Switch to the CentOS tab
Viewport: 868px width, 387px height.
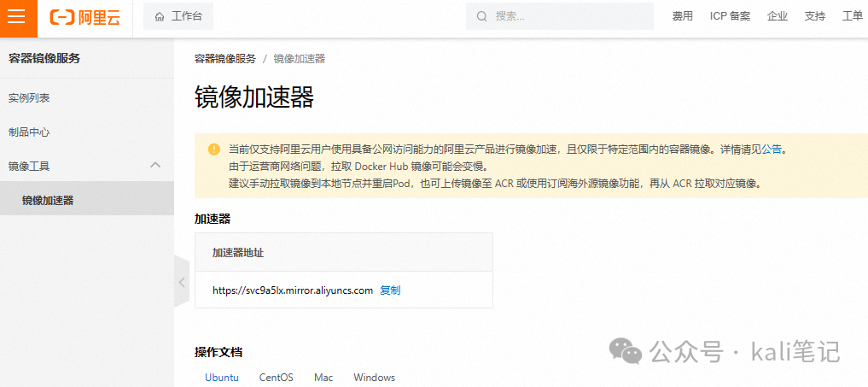point(277,378)
